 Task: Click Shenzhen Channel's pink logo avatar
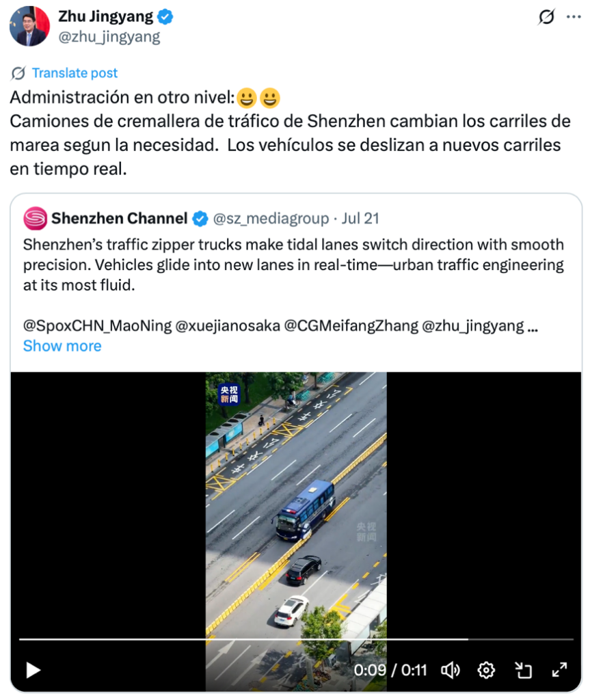(x=36, y=218)
